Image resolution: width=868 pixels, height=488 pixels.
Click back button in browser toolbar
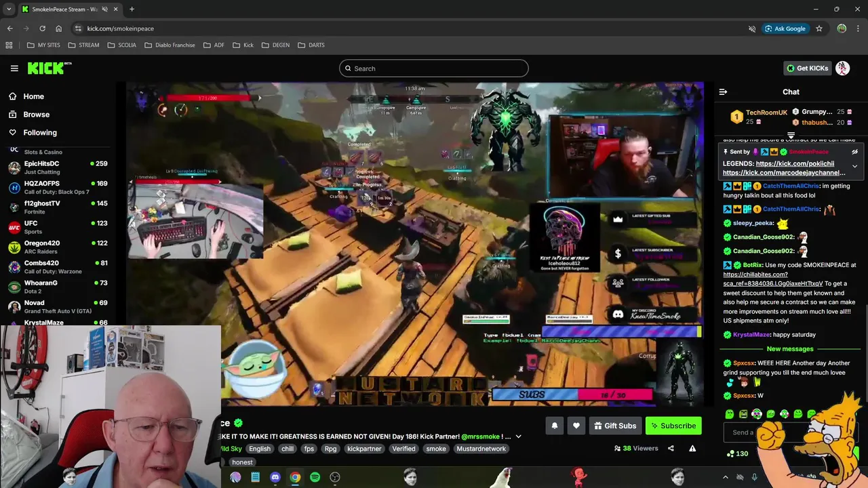(10, 28)
